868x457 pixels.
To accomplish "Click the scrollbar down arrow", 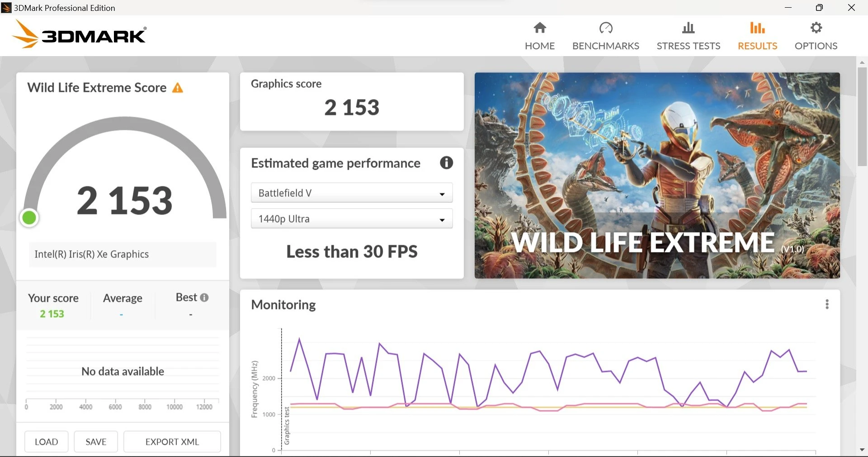I will pos(862,450).
